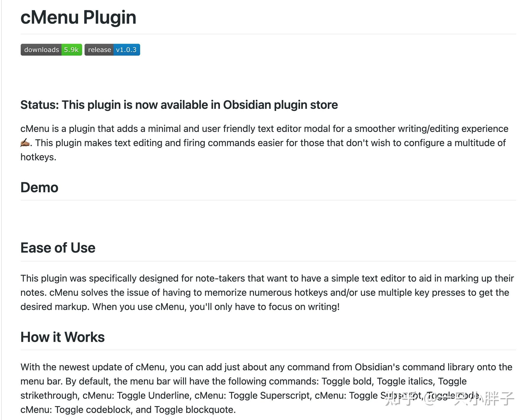
Task: Click the writing hand emoji
Action: point(25,143)
